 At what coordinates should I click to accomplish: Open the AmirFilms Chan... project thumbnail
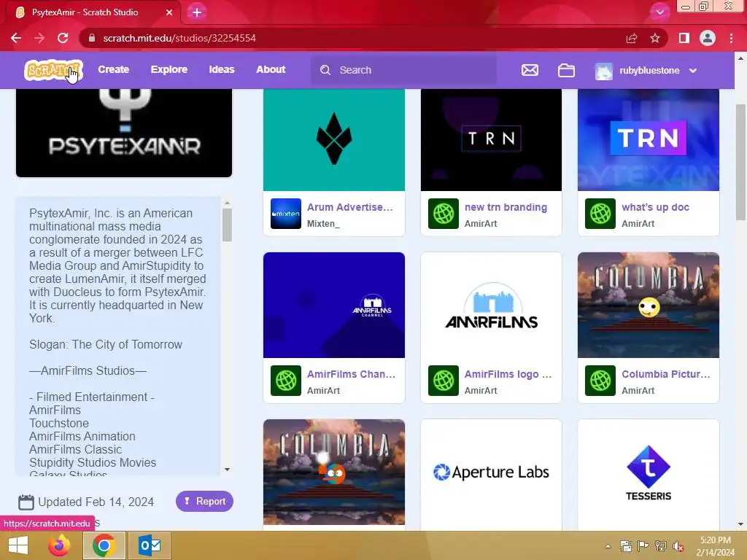tap(334, 306)
